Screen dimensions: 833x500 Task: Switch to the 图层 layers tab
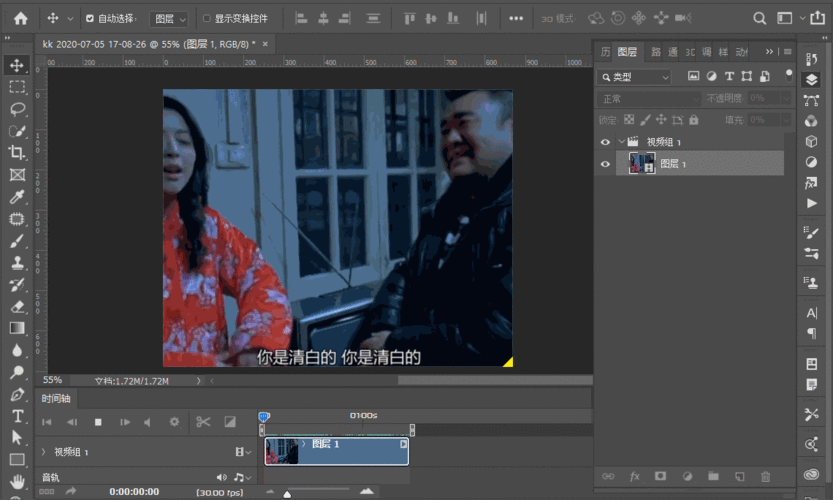pos(627,52)
